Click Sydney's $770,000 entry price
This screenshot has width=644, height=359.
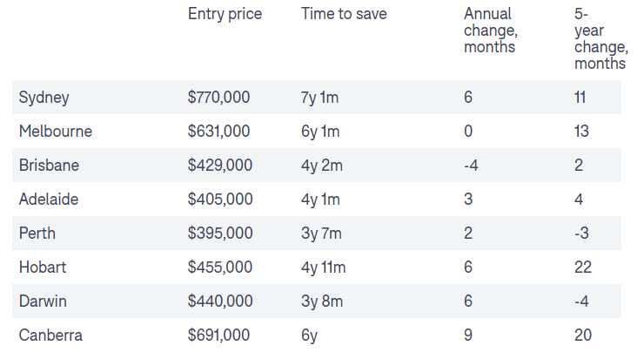click(x=218, y=97)
